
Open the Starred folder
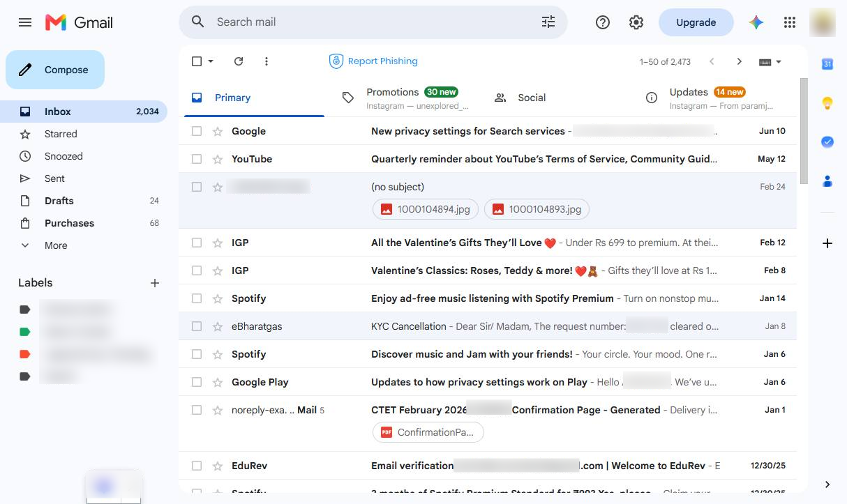coord(84,134)
